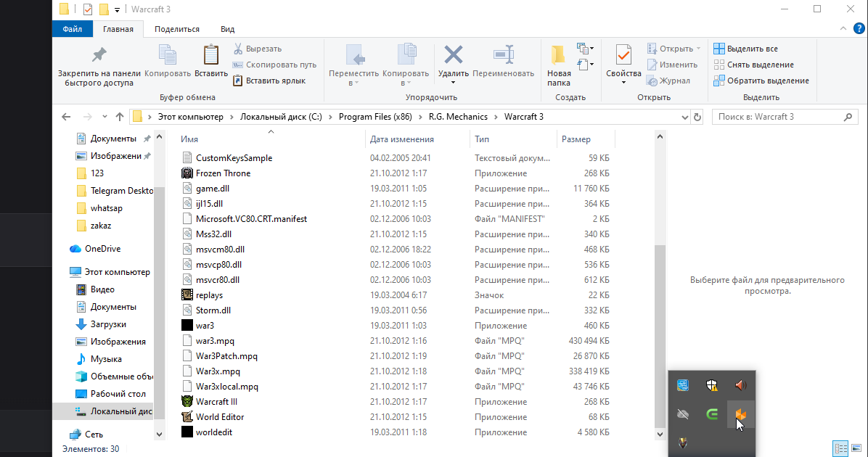868x457 pixels.
Task: Click the Изменить edit icon
Action: [x=652, y=65]
